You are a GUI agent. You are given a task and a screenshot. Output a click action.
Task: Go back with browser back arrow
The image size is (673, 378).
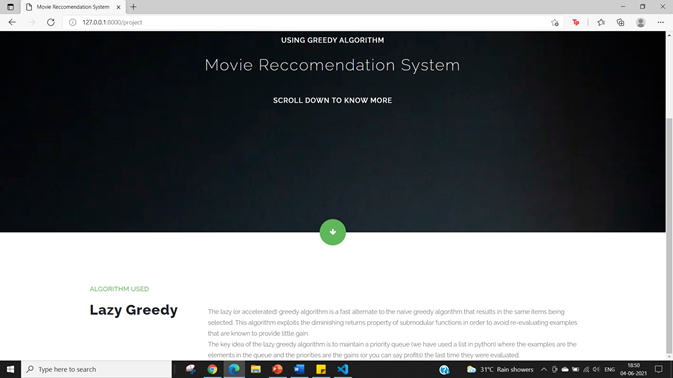[x=12, y=22]
